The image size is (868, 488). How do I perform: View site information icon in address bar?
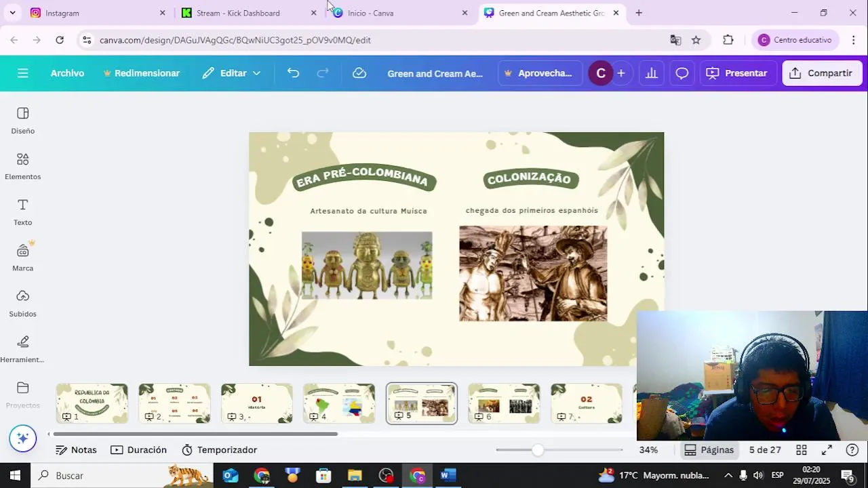(x=87, y=40)
